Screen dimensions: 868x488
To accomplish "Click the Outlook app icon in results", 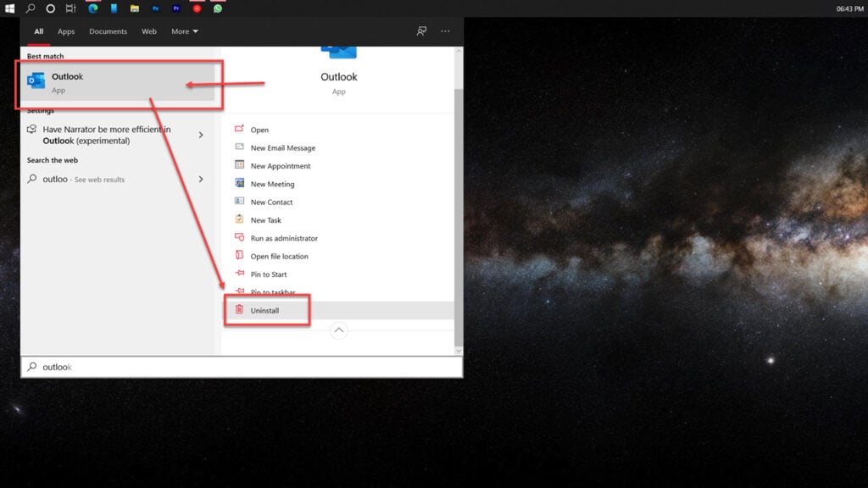I will pyautogui.click(x=36, y=80).
